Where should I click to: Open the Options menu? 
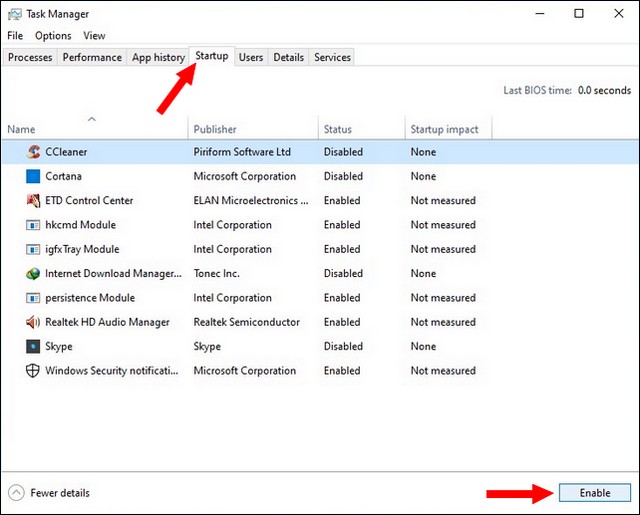[x=53, y=36]
